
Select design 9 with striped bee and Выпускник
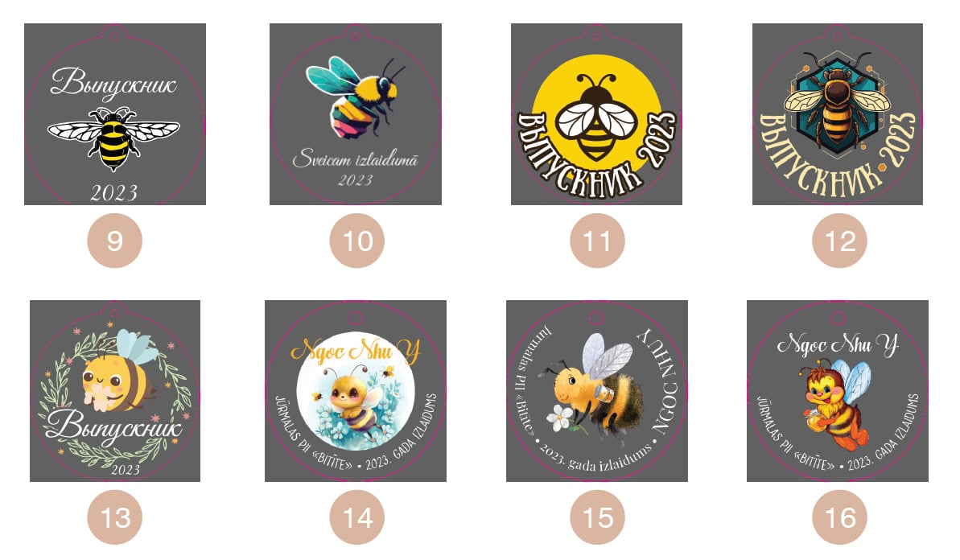coord(115,113)
